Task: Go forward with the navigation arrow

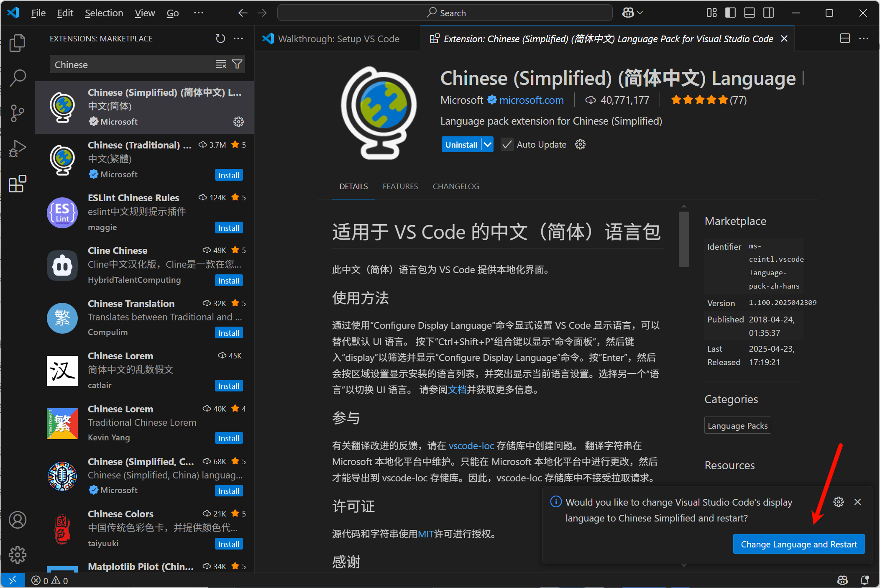Action: click(262, 13)
